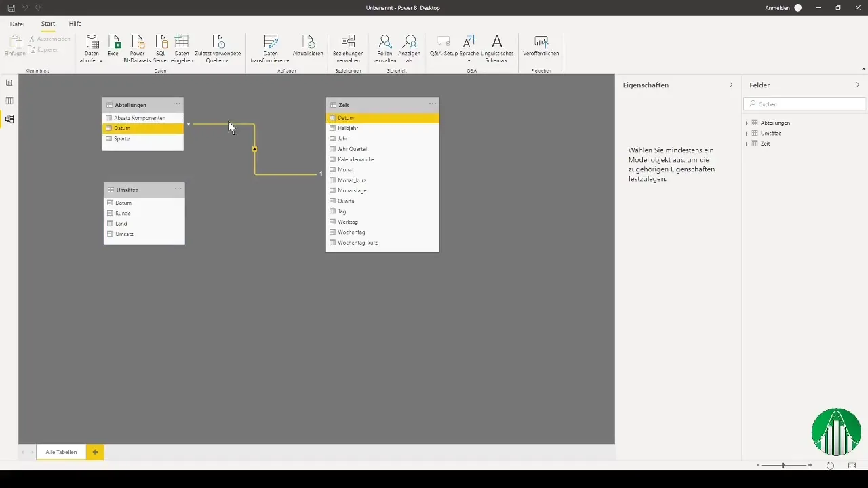Switch to Model view in sidebar
The image size is (868, 488).
coord(9,119)
